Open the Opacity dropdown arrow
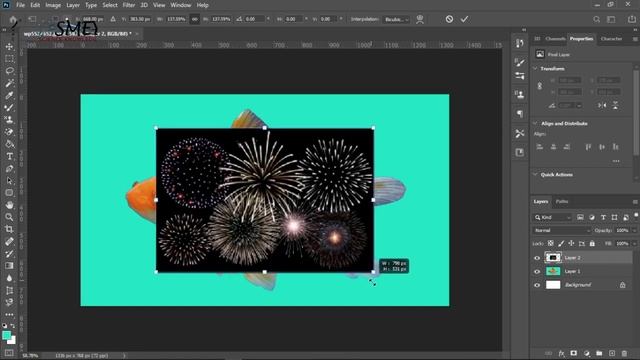Viewport: 640px width, 360px height. click(634, 231)
